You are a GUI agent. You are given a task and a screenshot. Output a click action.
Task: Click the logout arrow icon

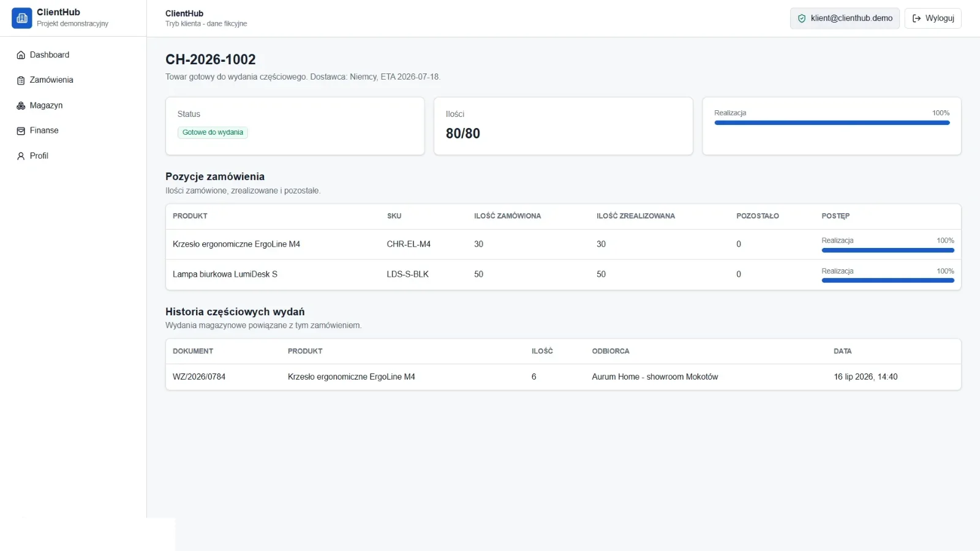coord(917,18)
